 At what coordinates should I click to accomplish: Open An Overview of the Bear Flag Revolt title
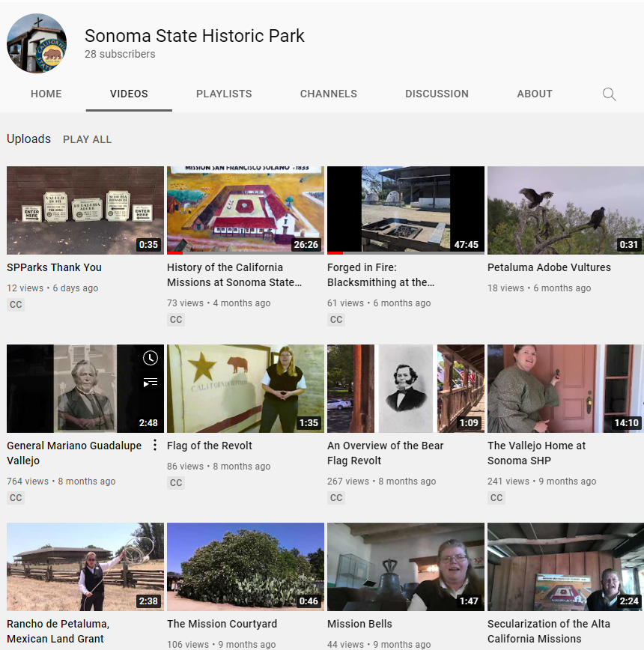[x=386, y=453]
